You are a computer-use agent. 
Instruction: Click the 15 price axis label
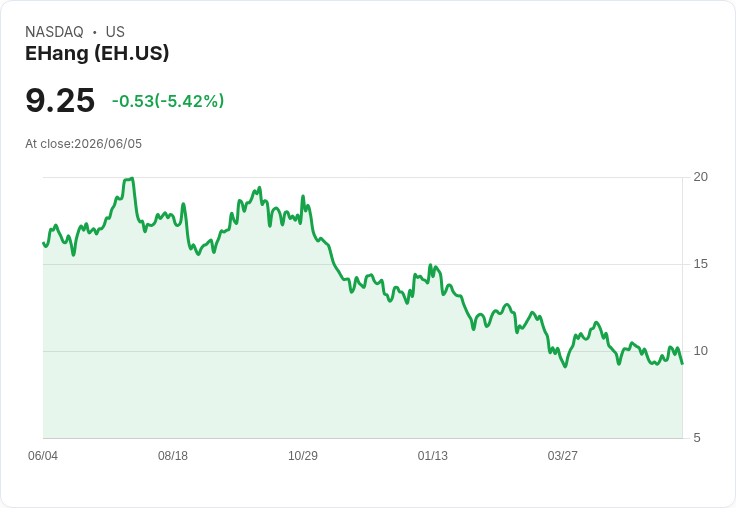pos(700,264)
